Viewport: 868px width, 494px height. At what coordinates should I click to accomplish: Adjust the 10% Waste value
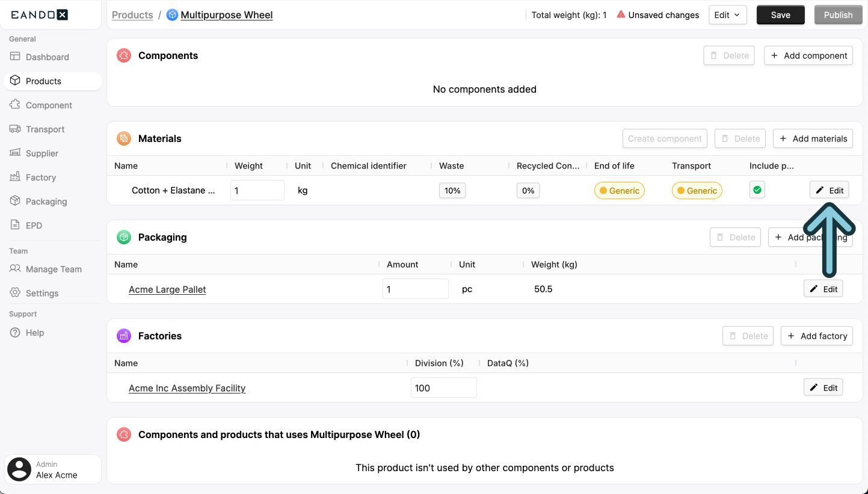click(x=452, y=191)
